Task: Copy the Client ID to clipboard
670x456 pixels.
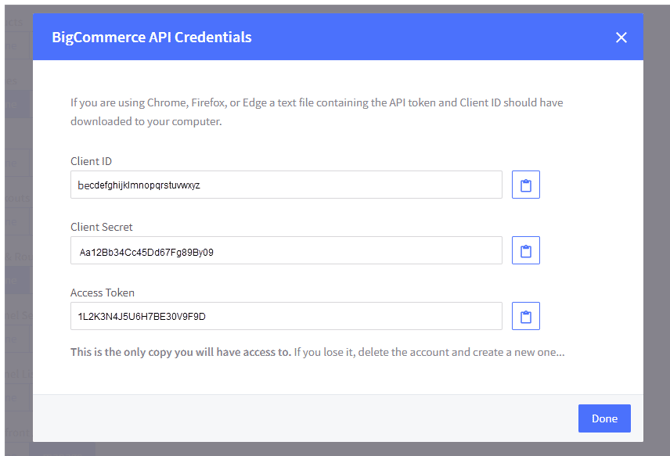Action: [x=526, y=185]
